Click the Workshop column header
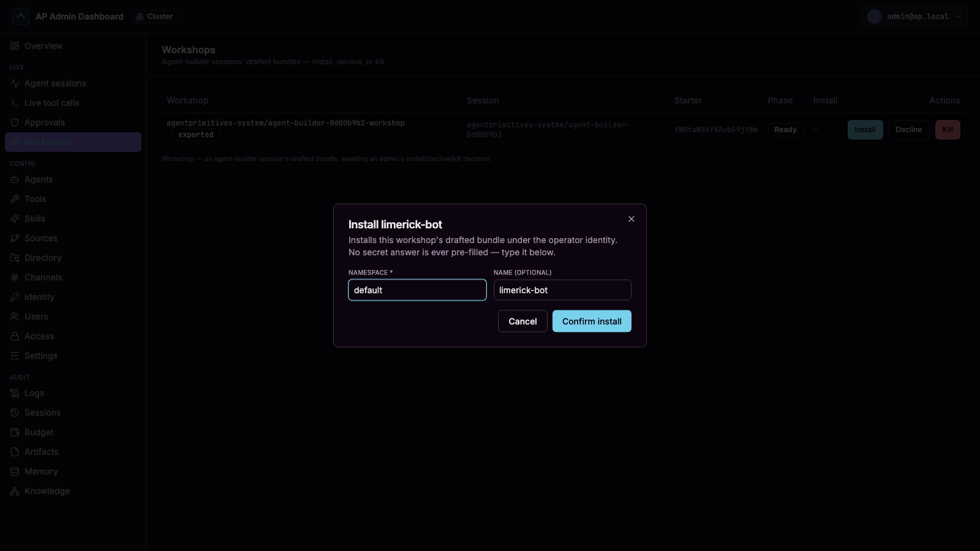 tap(187, 100)
